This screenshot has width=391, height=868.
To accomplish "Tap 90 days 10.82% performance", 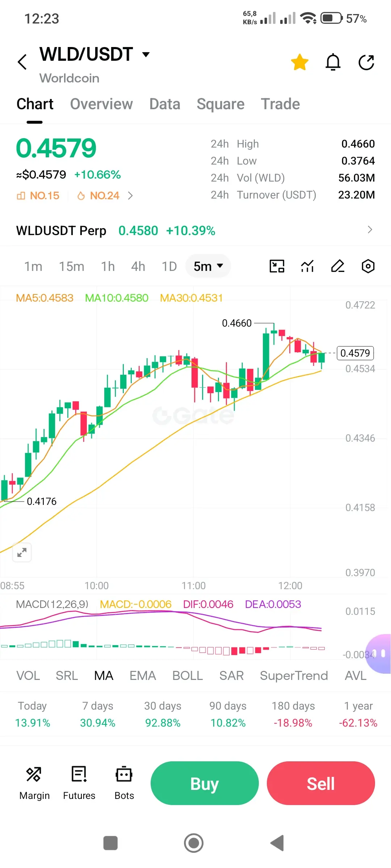I will [x=228, y=714].
